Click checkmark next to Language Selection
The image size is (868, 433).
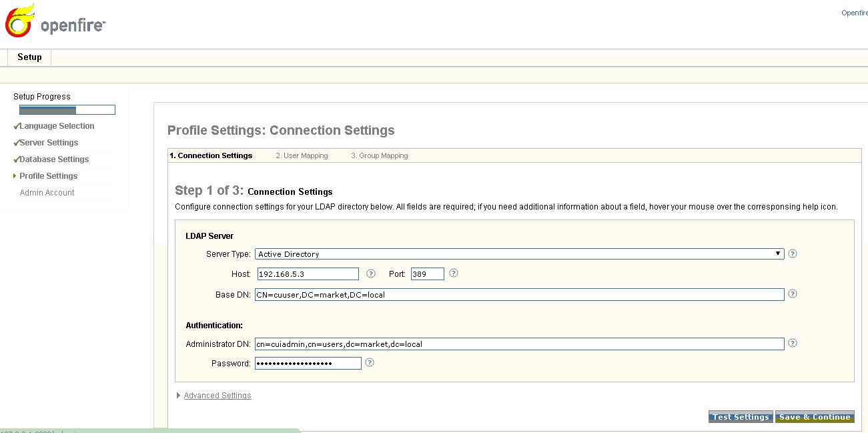(x=16, y=126)
